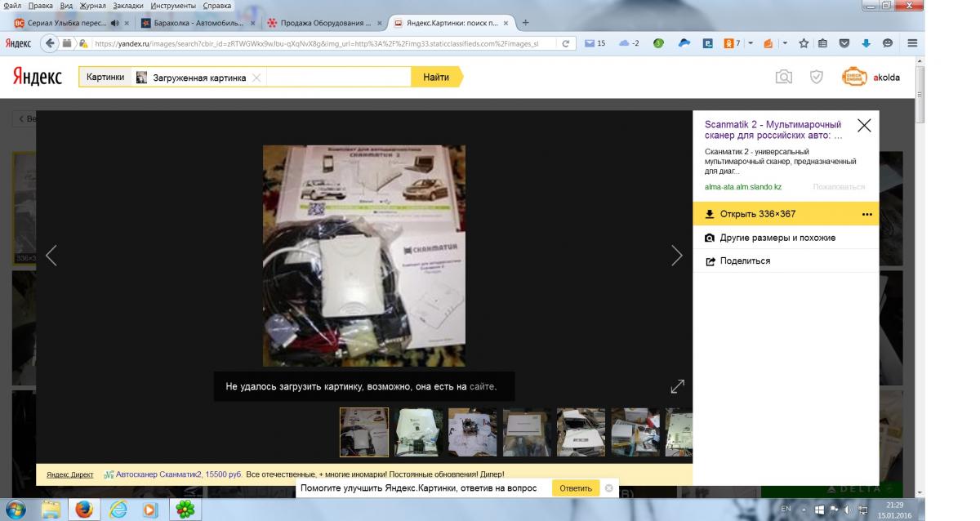This screenshot has width=980, height=521.
Task: Select the first highlighted thumbnail in strip
Action: [364, 432]
